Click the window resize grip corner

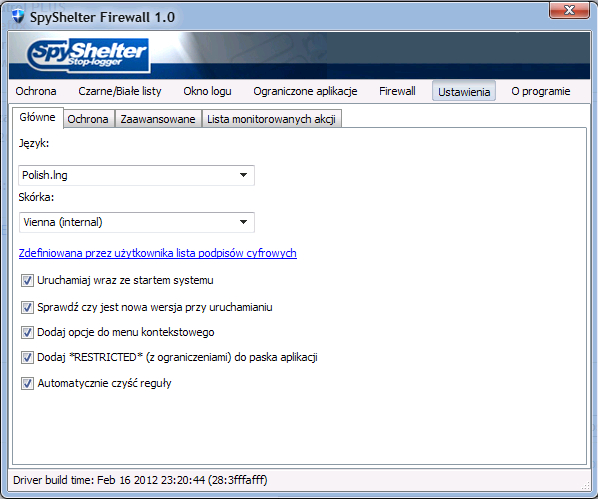click(585, 485)
